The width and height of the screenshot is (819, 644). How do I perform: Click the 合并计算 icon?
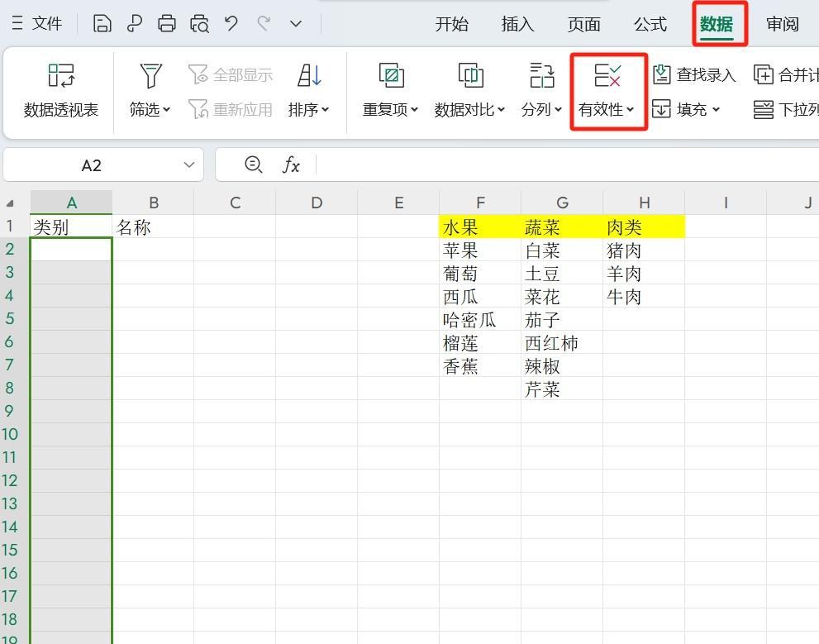click(x=763, y=74)
